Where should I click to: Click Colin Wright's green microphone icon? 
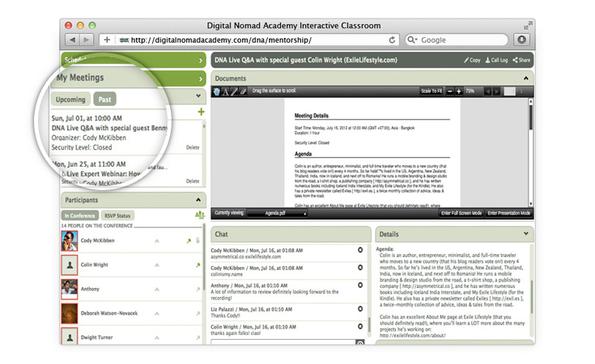tap(198, 265)
